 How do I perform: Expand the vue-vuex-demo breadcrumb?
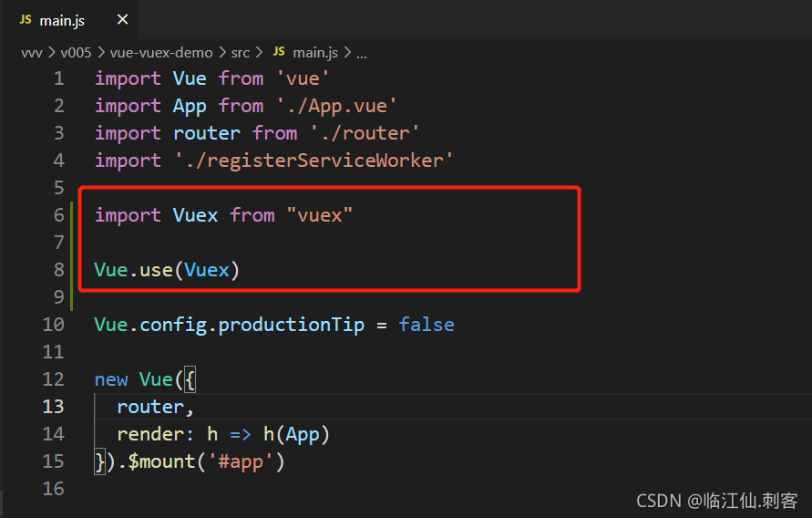click(161, 53)
